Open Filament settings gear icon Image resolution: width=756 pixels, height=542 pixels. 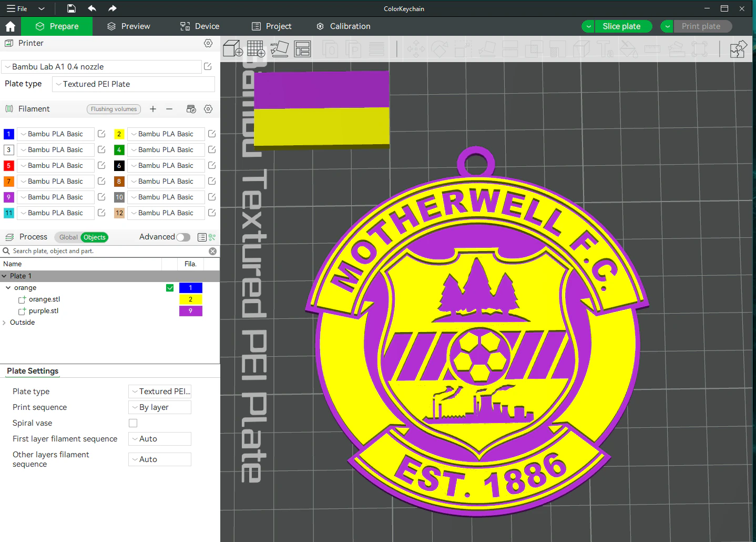point(208,109)
